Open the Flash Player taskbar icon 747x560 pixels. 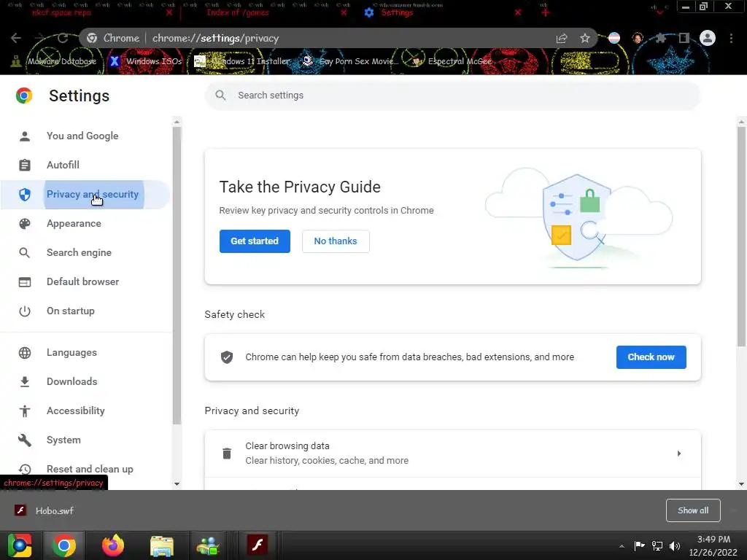tap(258, 545)
